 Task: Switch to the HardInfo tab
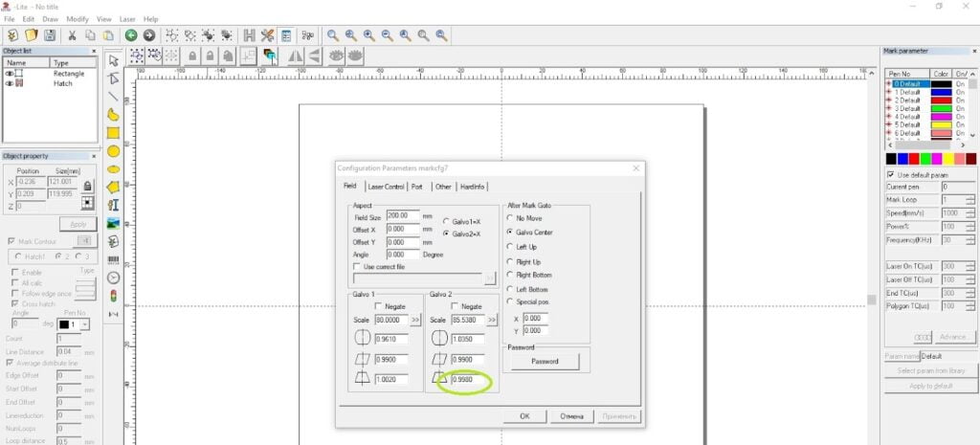pos(473,187)
